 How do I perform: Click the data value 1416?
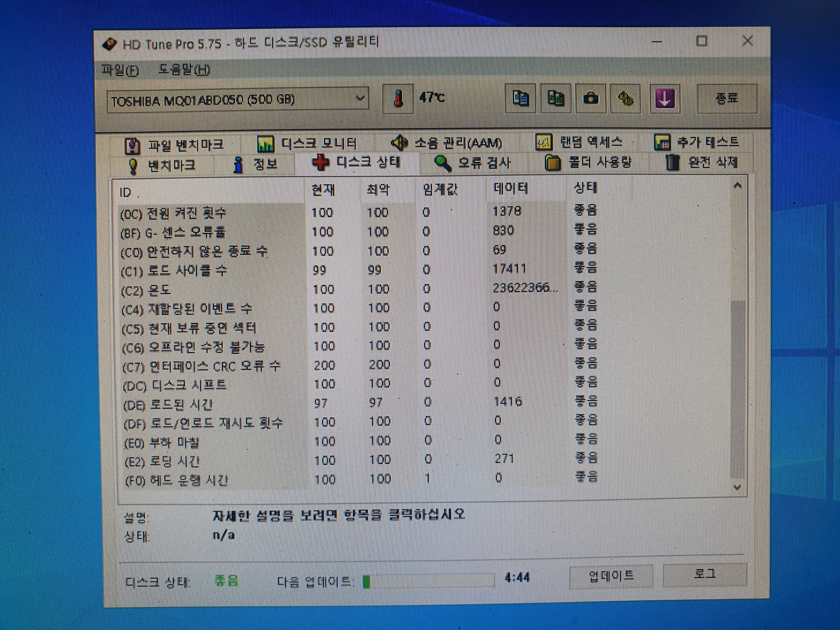[x=508, y=401]
